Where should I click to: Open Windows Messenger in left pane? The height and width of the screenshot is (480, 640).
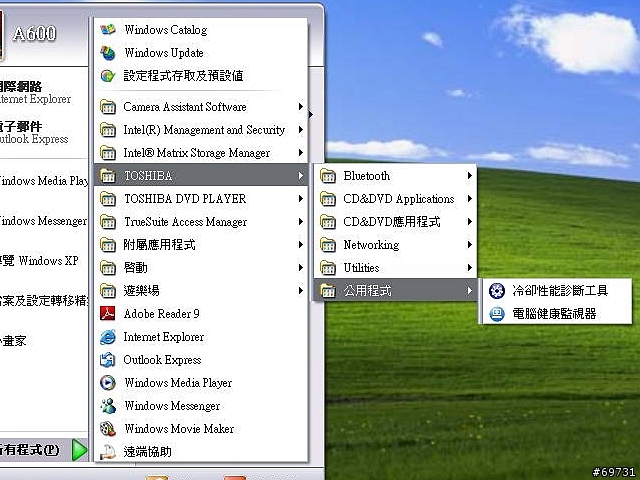[44, 221]
